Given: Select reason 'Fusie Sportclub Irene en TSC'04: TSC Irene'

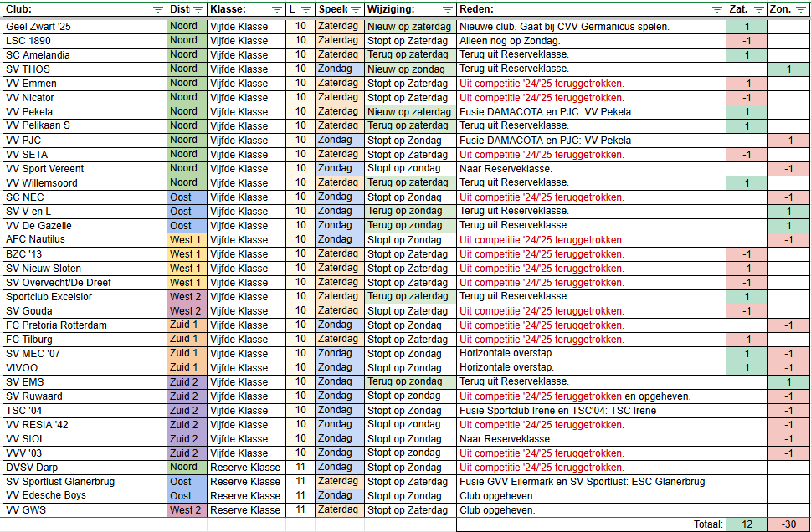Looking at the screenshot, I should [591, 411].
